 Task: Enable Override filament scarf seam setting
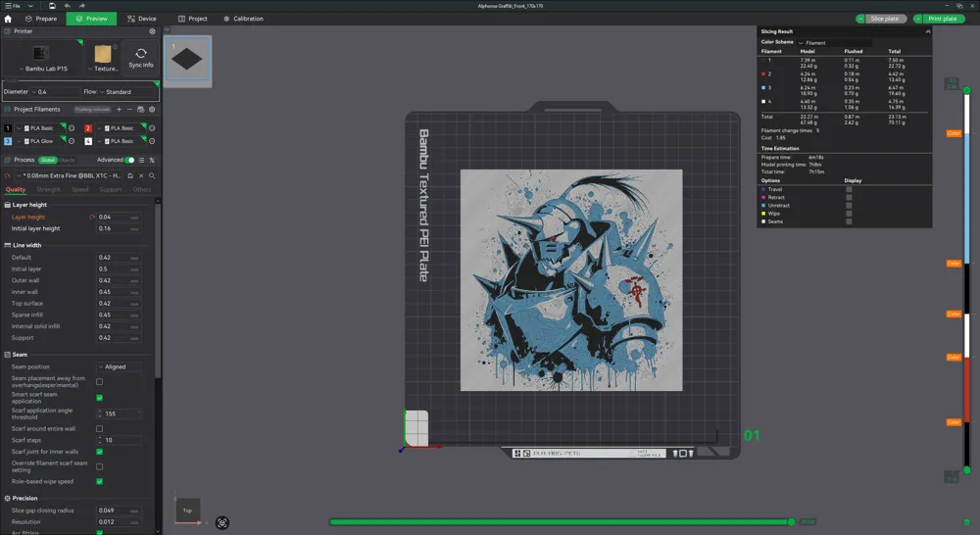99,466
